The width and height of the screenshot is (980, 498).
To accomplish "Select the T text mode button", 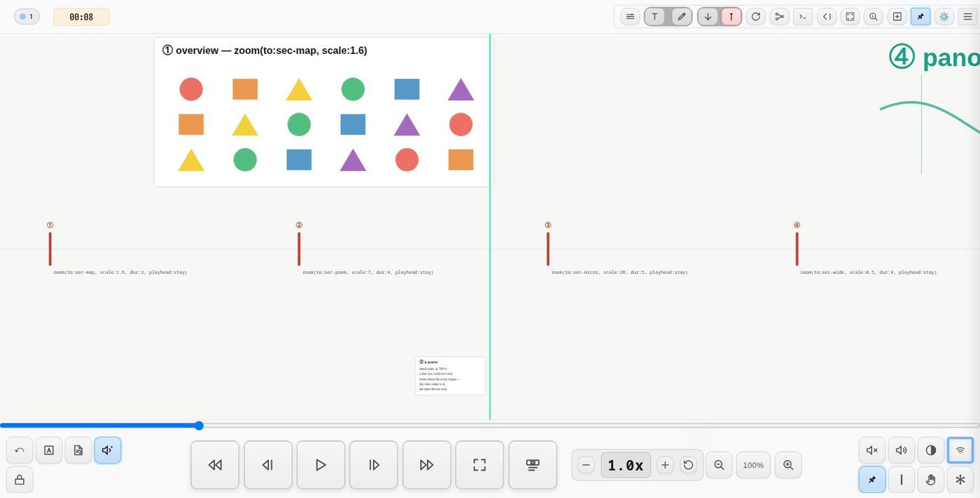I will [654, 17].
